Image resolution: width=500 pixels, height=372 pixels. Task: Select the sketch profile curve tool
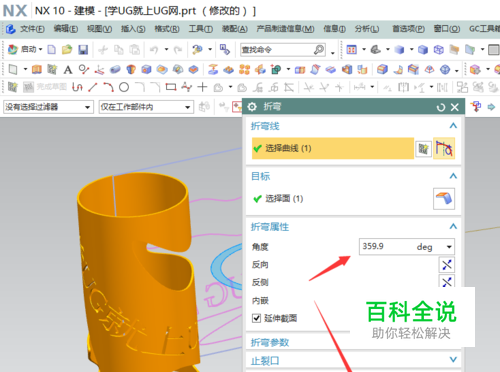click(x=77, y=88)
